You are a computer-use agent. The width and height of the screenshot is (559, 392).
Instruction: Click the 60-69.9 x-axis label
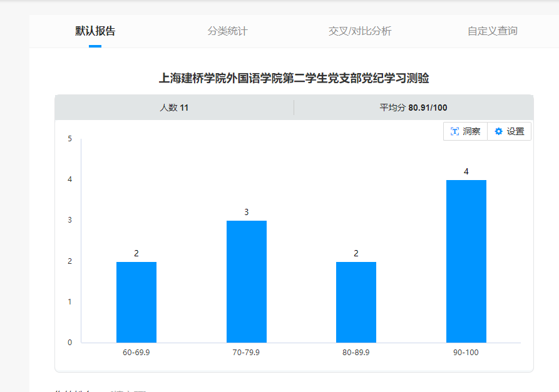pyautogui.click(x=136, y=353)
